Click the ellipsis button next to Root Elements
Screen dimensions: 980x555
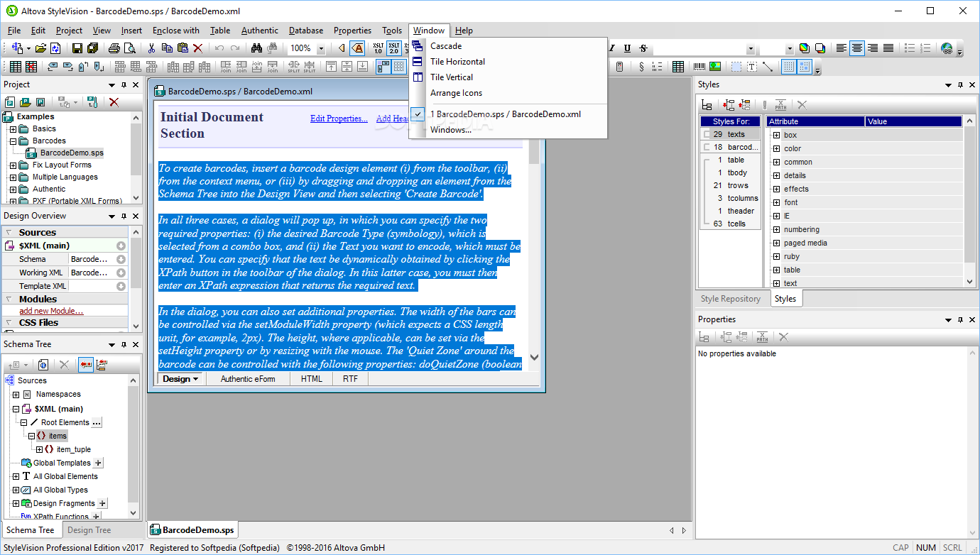click(x=97, y=422)
